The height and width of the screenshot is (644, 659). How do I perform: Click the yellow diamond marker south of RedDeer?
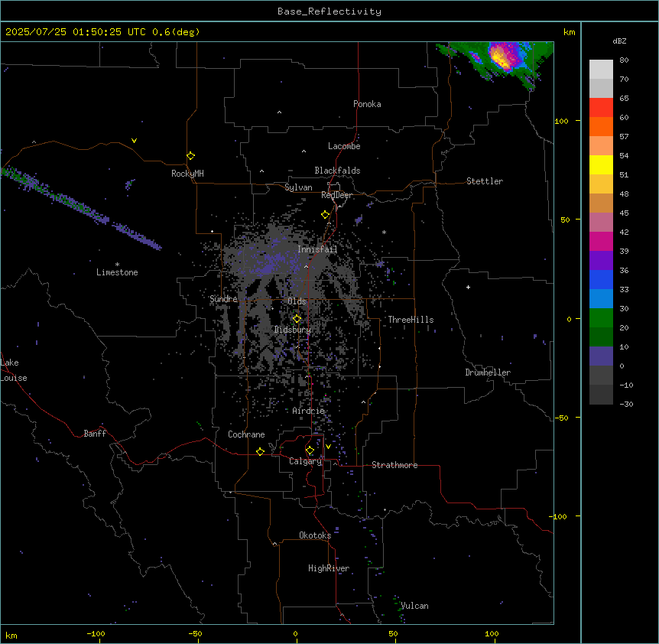(325, 215)
